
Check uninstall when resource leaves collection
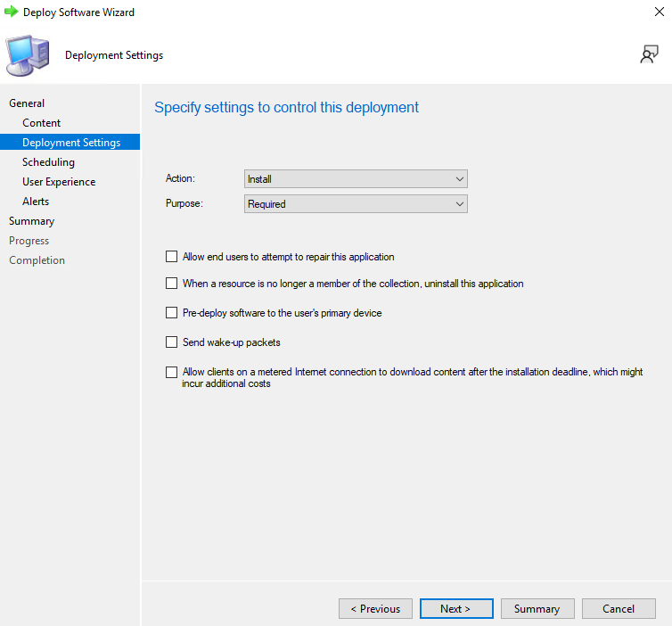coord(172,284)
